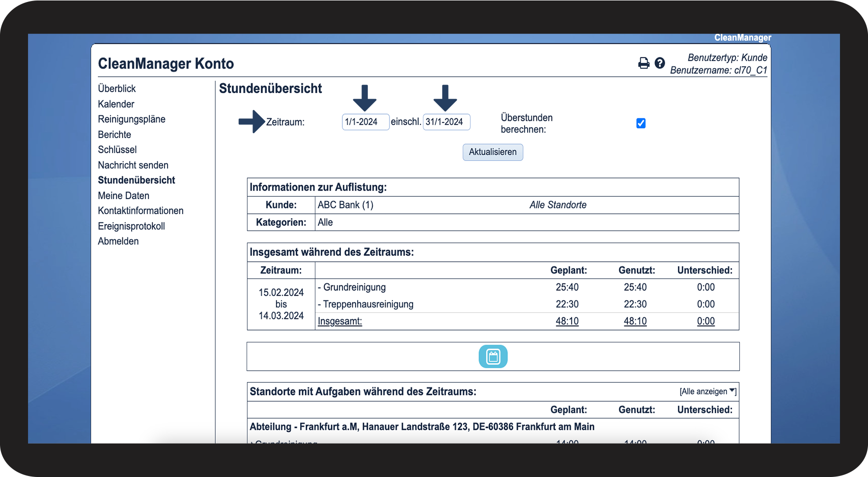This screenshot has height=477, width=868.
Task: Click the Insgesamt link
Action: point(339,321)
